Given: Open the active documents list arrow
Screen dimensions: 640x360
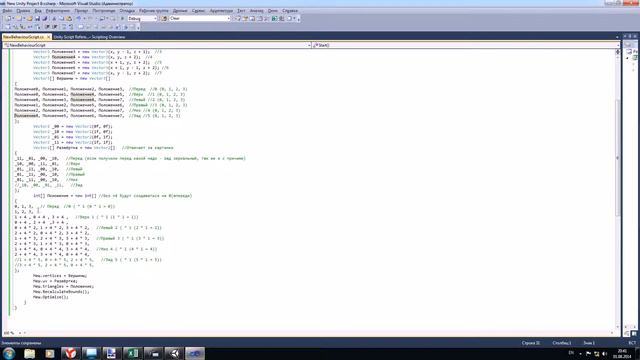Looking at the screenshot, I should [617, 37].
